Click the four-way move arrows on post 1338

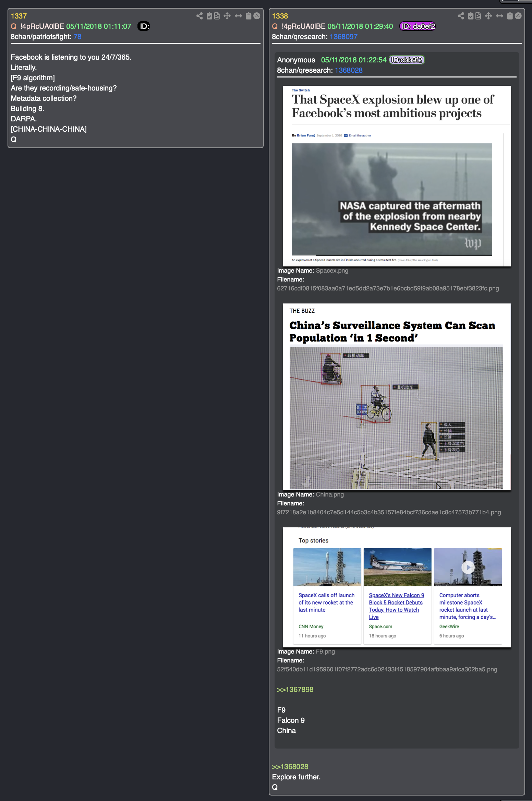click(488, 16)
